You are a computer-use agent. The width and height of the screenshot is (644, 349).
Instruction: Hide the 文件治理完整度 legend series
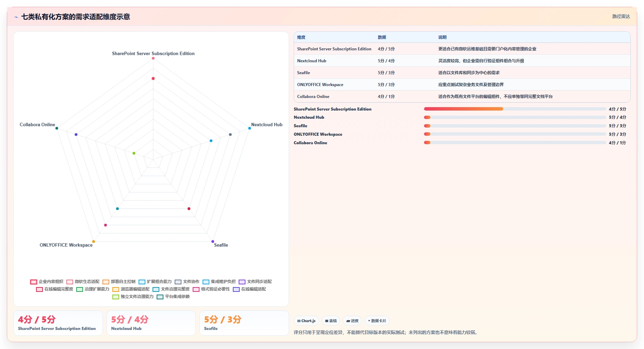click(x=171, y=289)
